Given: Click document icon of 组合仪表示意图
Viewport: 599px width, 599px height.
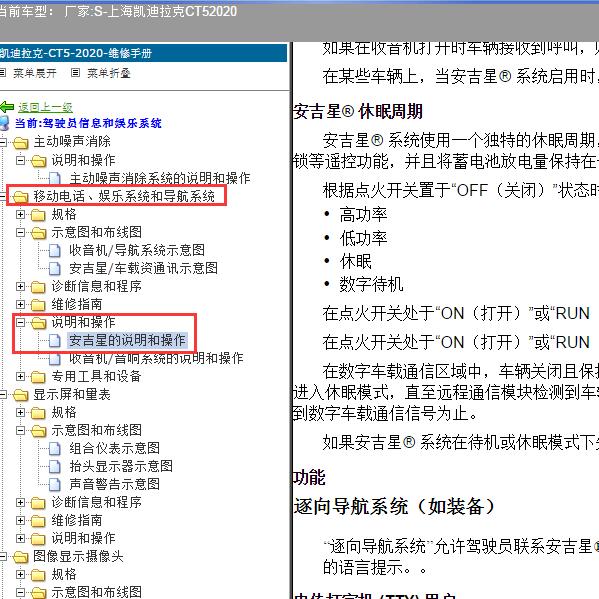Looking at the screenshot, I should point(55,448).
